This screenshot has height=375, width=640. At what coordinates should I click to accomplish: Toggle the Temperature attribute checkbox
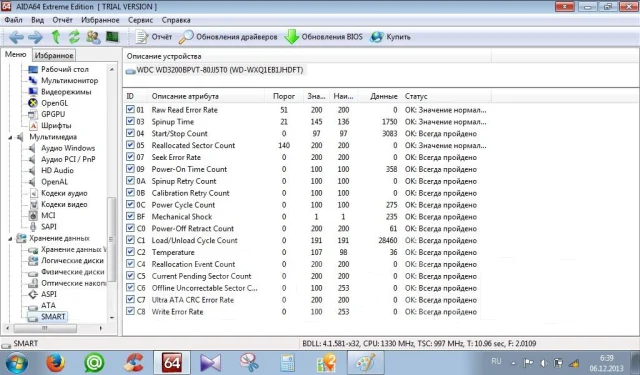130,252
